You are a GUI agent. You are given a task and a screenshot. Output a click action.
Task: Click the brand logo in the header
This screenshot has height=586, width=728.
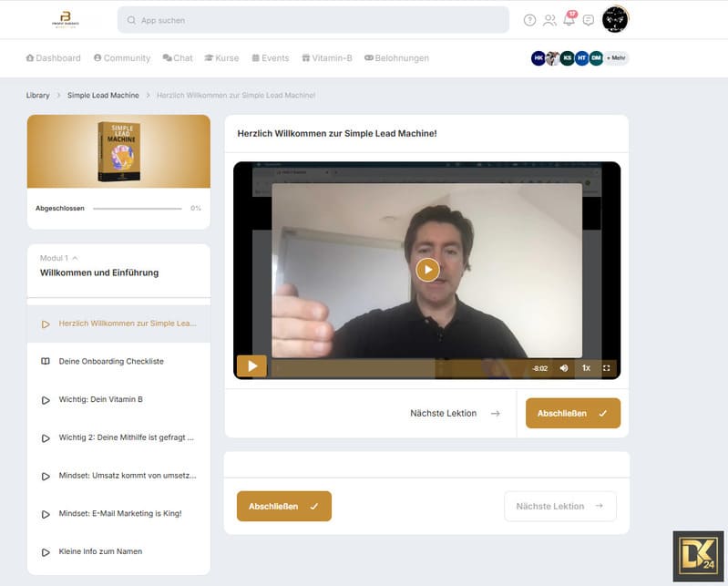pos(66,19)
